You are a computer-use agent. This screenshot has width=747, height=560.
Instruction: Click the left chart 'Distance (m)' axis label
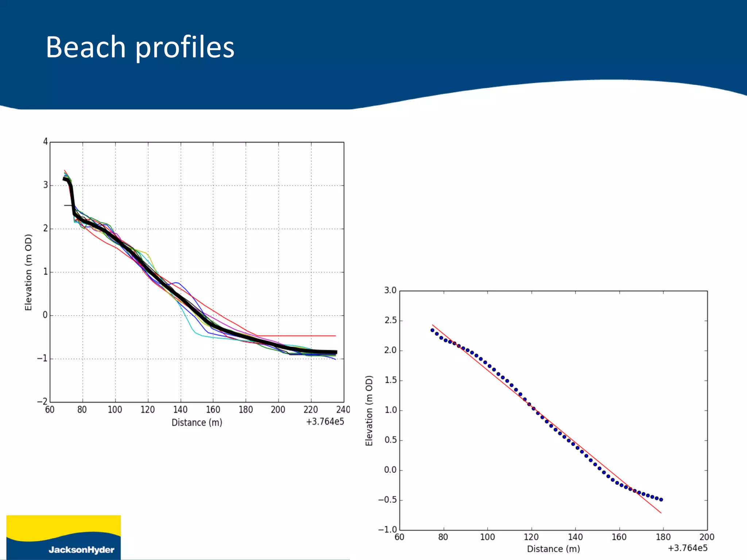[x=197, y=422]
